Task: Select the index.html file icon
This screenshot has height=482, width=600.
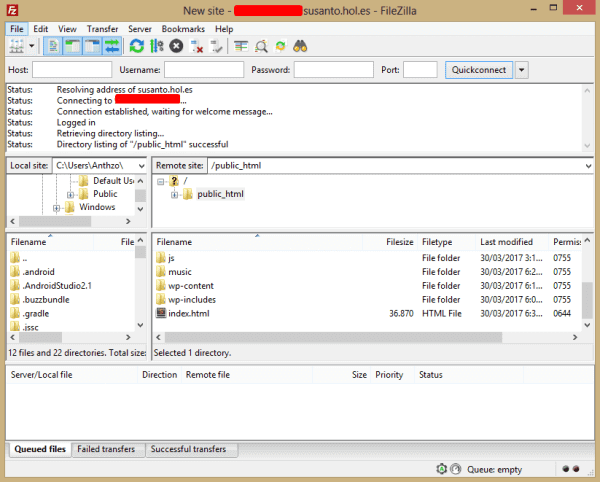Action: pyautogui.click(x=161, y=313)
